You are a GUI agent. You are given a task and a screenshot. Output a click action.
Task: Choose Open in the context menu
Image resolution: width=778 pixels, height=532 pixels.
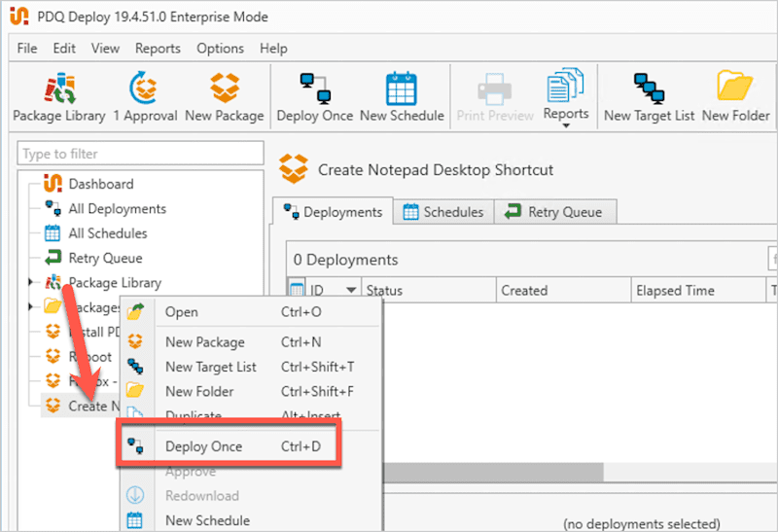click(x=251, y=312)
